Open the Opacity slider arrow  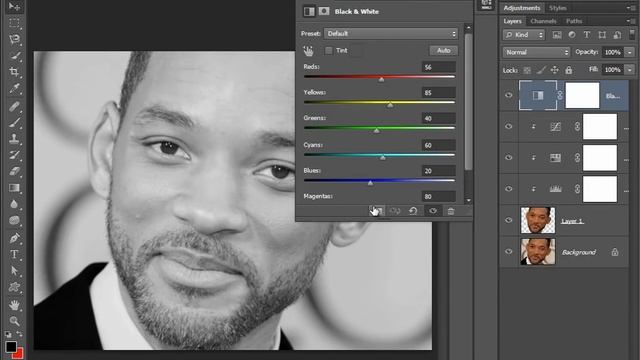click(630, 52)
